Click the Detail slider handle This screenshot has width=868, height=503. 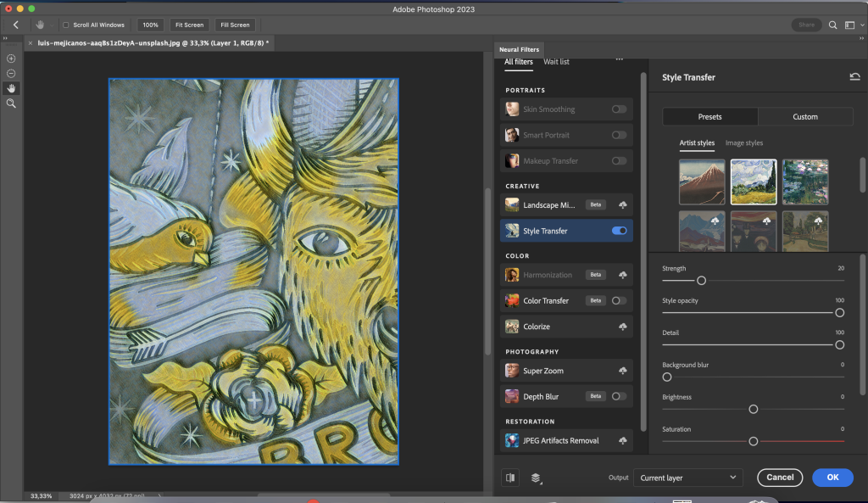pos(839,345)
